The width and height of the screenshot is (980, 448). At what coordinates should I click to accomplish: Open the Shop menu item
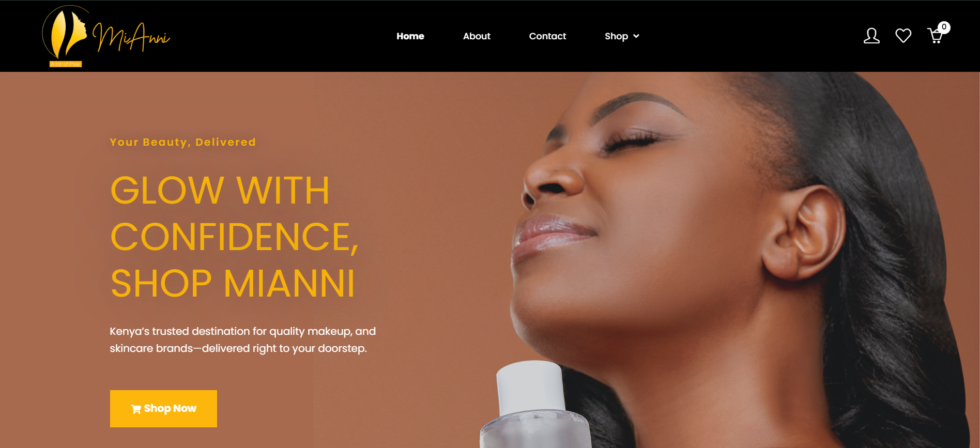click(616, 36)
